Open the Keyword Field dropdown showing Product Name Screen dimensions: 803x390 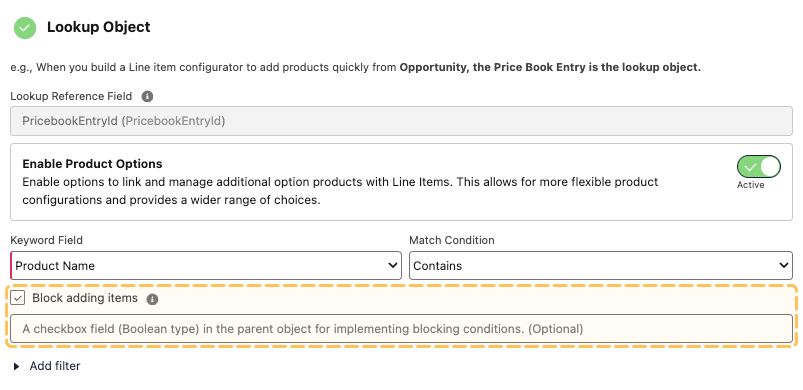(206, 266)
